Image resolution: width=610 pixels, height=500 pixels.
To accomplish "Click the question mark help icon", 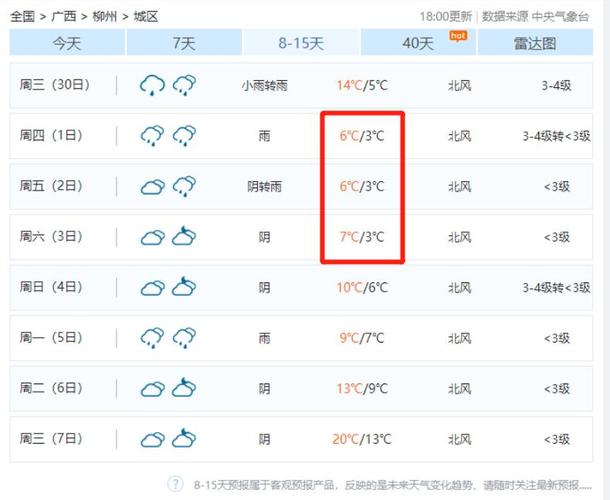I will tap(175, 484).
